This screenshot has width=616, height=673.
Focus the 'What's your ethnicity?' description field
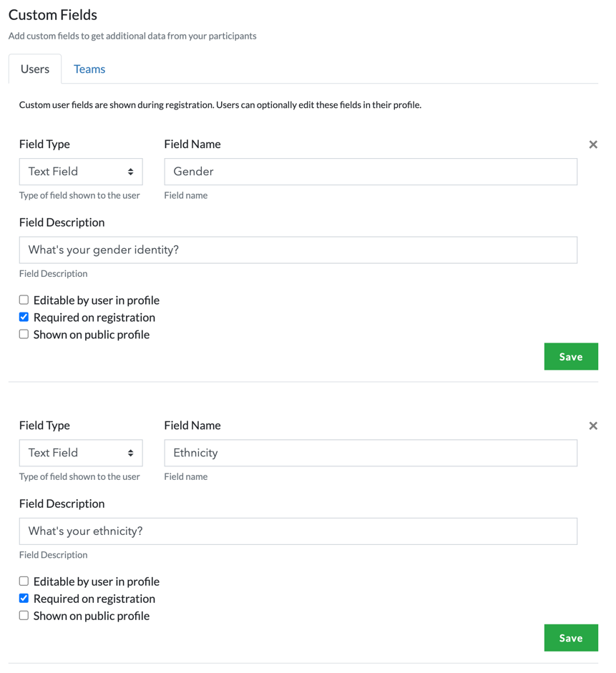pyautogui.click(x=298, y=531)
